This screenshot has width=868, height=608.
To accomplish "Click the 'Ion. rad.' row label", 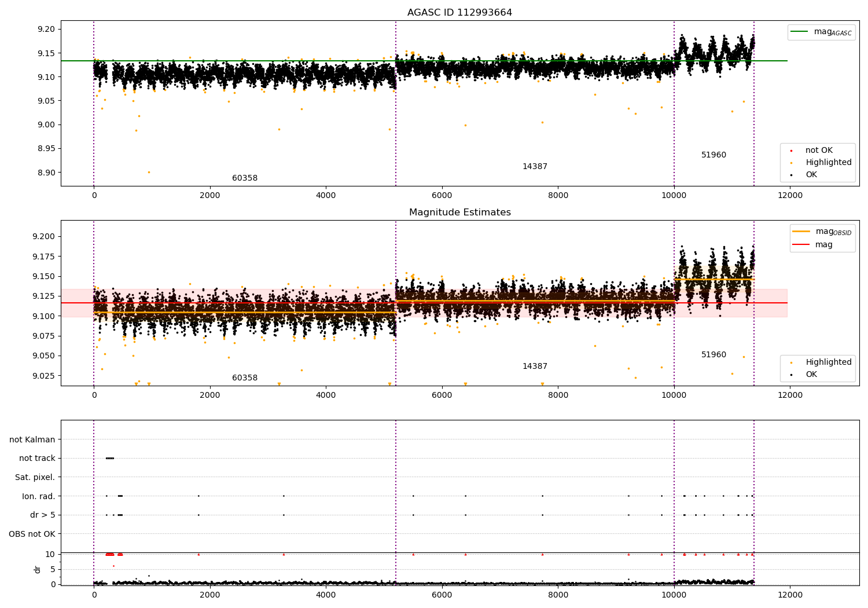I will coord(39,496).
